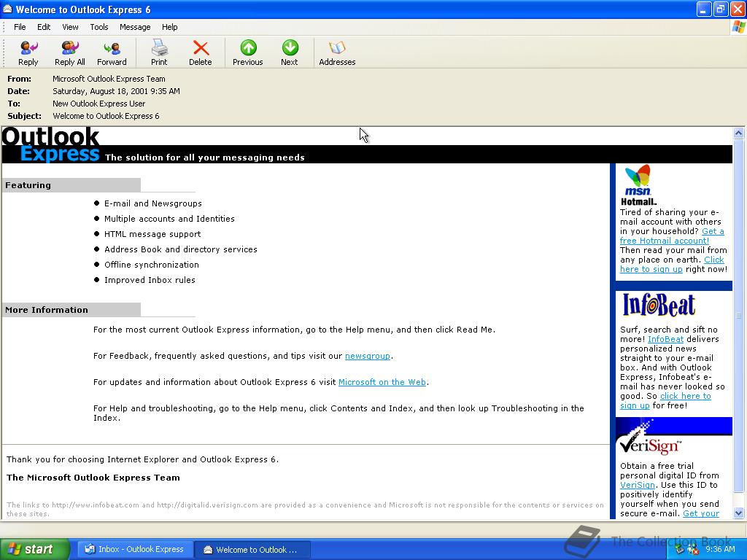The height and width of the screenshot is (560, 747).
Task: Open the View menu
Action: 70,27
